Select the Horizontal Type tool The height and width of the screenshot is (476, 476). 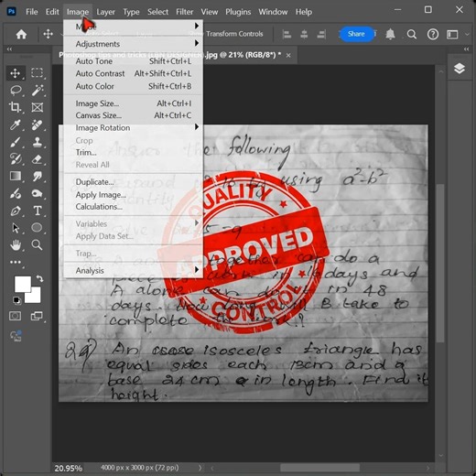tap(37, 211)
